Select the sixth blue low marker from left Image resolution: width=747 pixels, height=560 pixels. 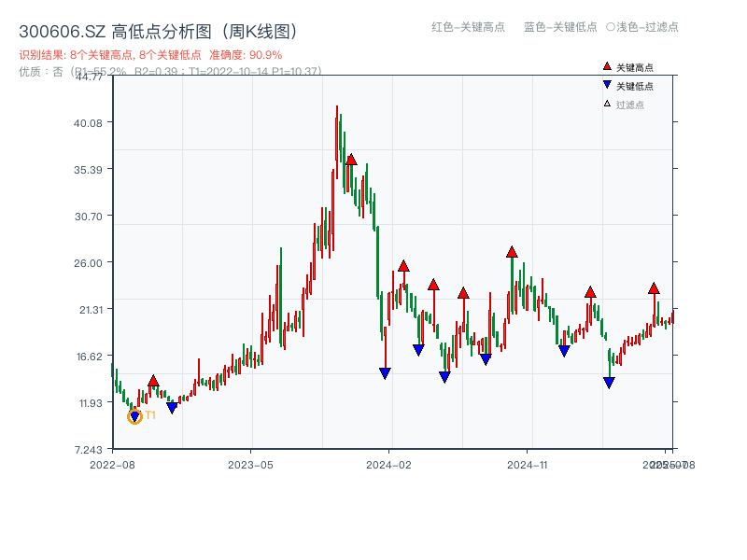point(486,359)
